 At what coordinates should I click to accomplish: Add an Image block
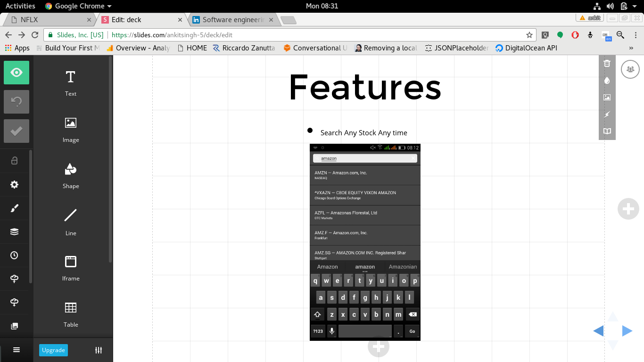(71, 129)
